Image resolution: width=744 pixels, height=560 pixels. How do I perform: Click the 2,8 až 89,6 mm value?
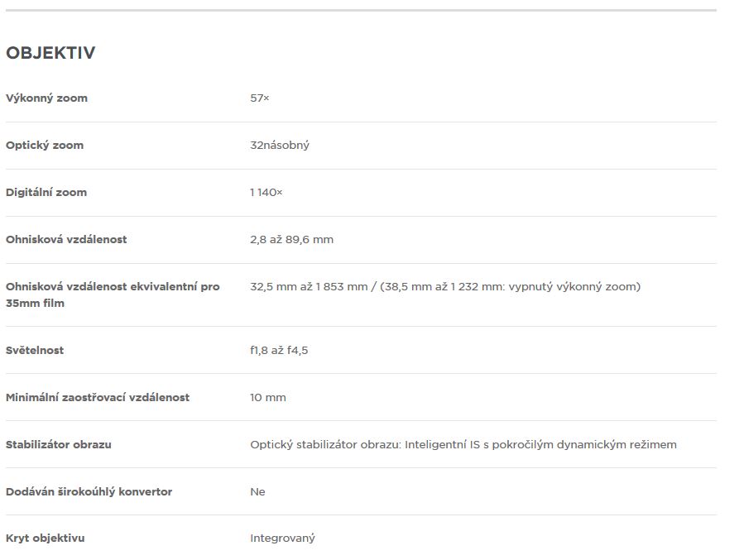(291, 239)
